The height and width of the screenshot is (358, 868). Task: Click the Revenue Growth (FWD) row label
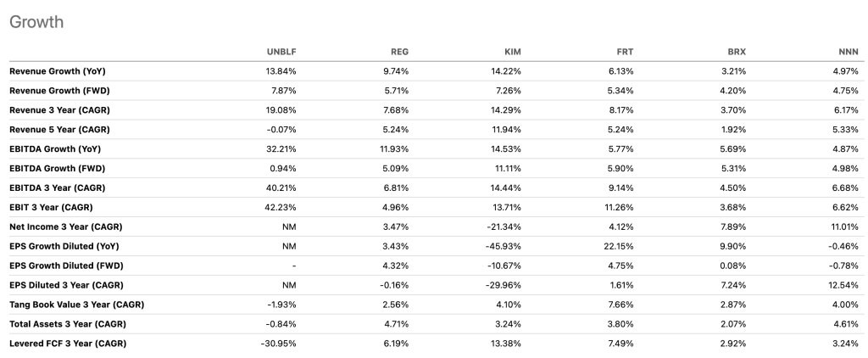coord(59,91)
